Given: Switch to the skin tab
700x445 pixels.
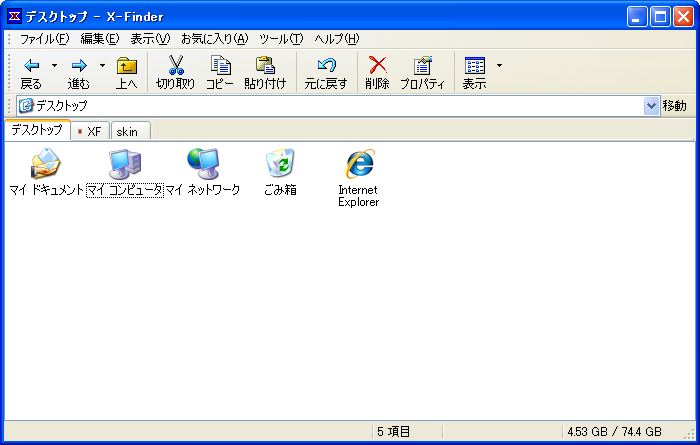Looking at the screenshot, I should coord(130,131).
